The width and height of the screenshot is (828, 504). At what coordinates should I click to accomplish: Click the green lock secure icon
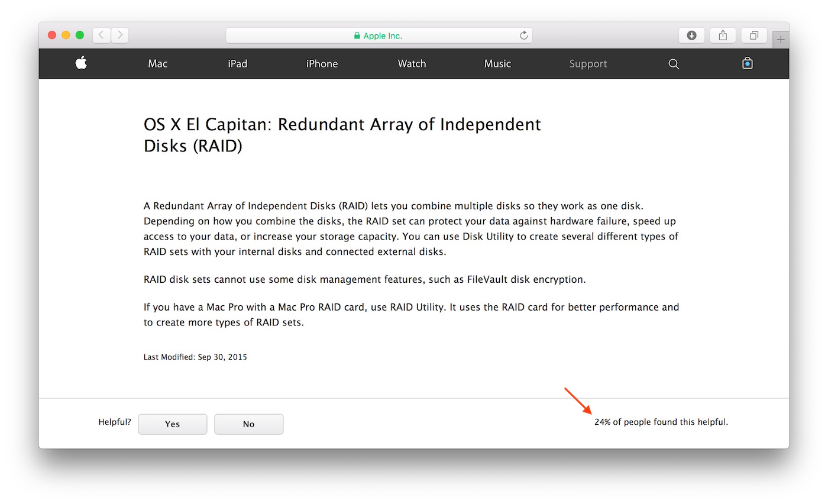click(357, 35)
